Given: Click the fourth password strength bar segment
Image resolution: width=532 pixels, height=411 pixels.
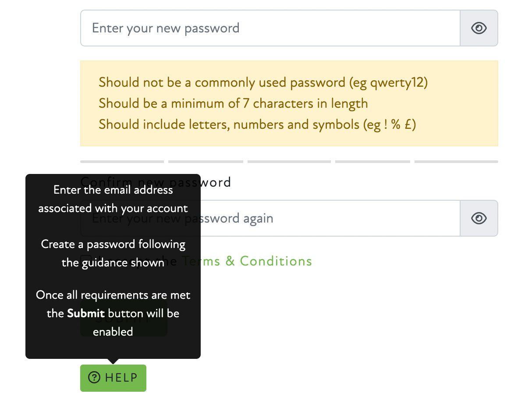Looking at the screenshot, I should coord(372,162).
